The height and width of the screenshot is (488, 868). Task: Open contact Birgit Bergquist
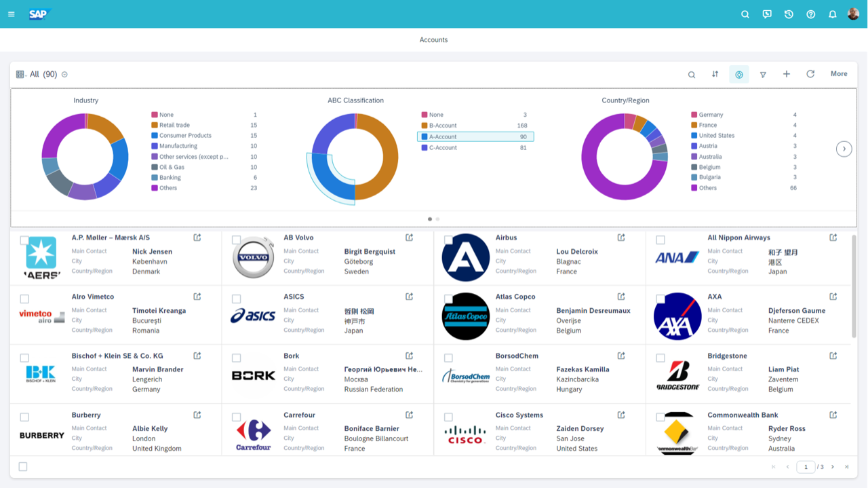pyautogui.click(x=370, y=251)
